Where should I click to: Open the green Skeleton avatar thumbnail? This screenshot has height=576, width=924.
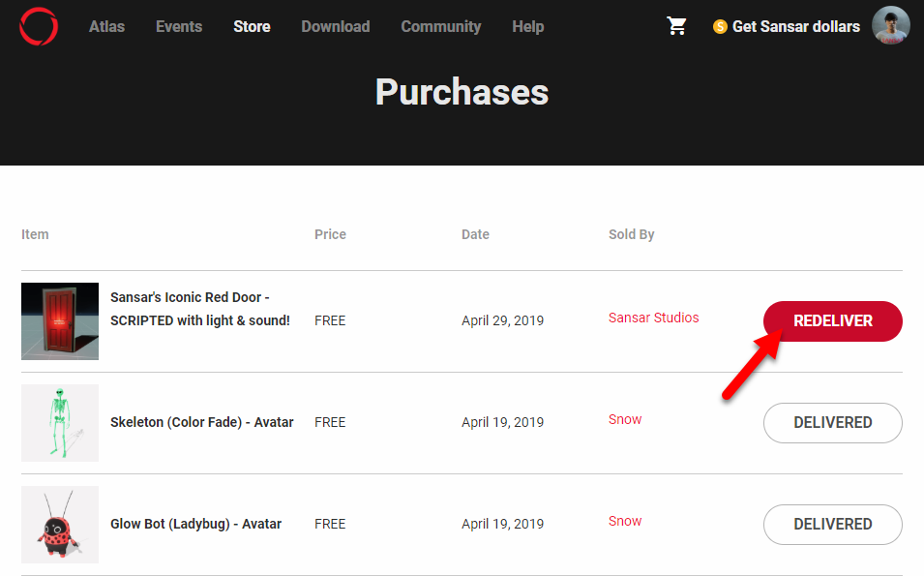tap(60, 422)
